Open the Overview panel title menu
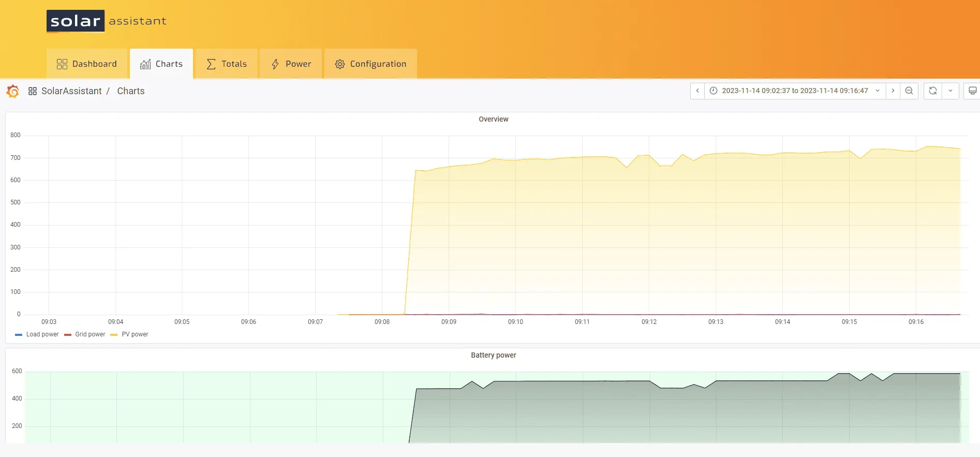 493,119
